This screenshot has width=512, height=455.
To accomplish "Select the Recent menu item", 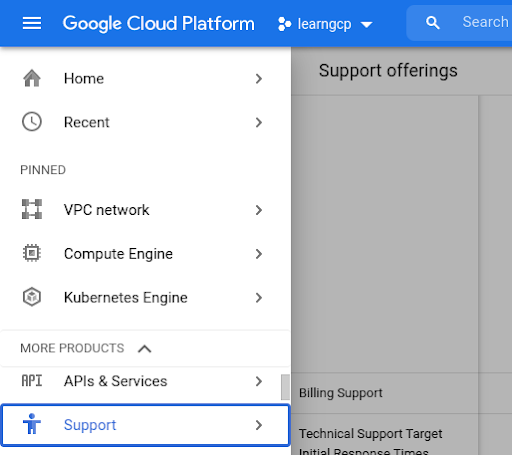I will coord(145,122).
